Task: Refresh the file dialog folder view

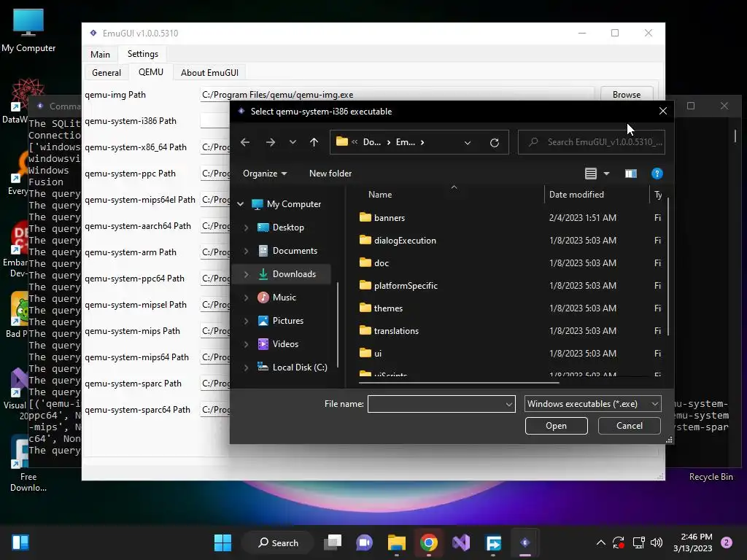Action: [495, 142]
